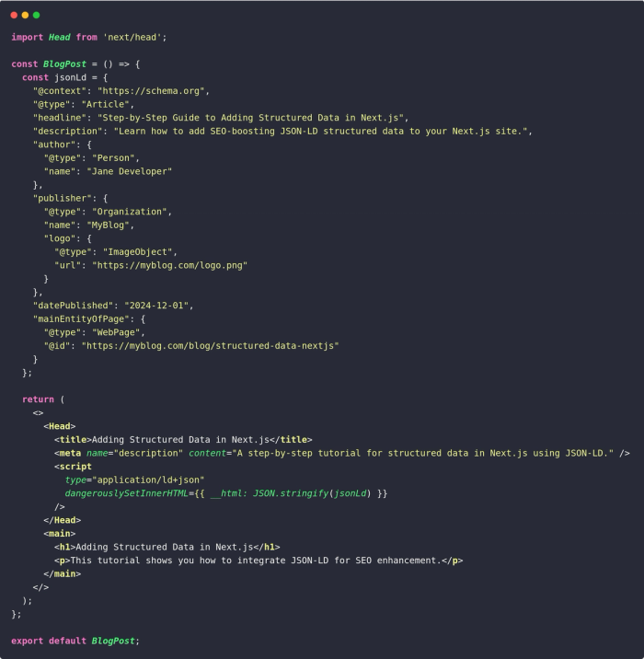Click the h1 heading text line
The width and height of the screenshot is (644, 659).
(167, 548)
